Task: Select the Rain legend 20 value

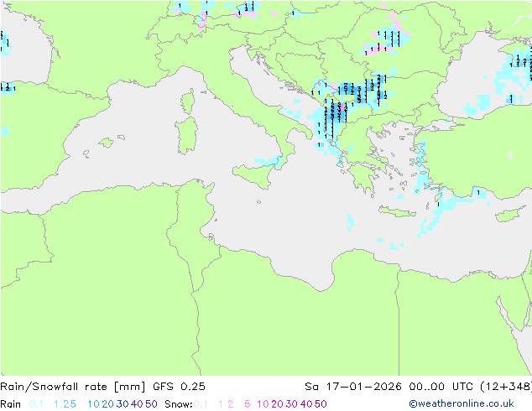Action: click(x=108, y=404)
